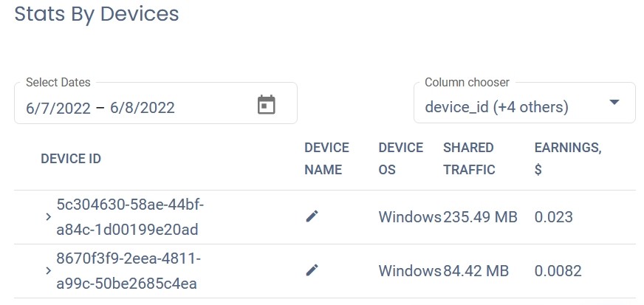Select the device_id (+4 others) combo box

tap(524, 103)
